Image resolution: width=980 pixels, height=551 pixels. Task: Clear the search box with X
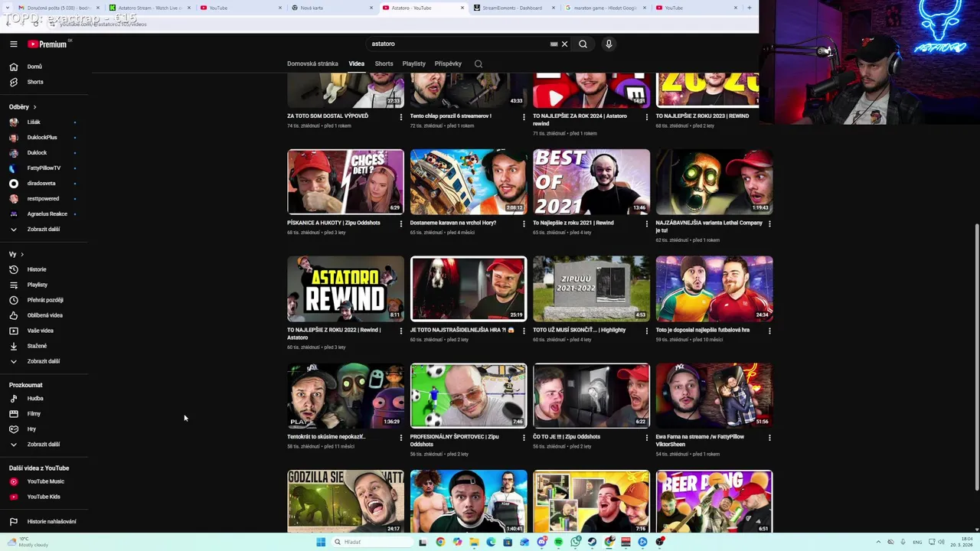(x=564, y=44)
